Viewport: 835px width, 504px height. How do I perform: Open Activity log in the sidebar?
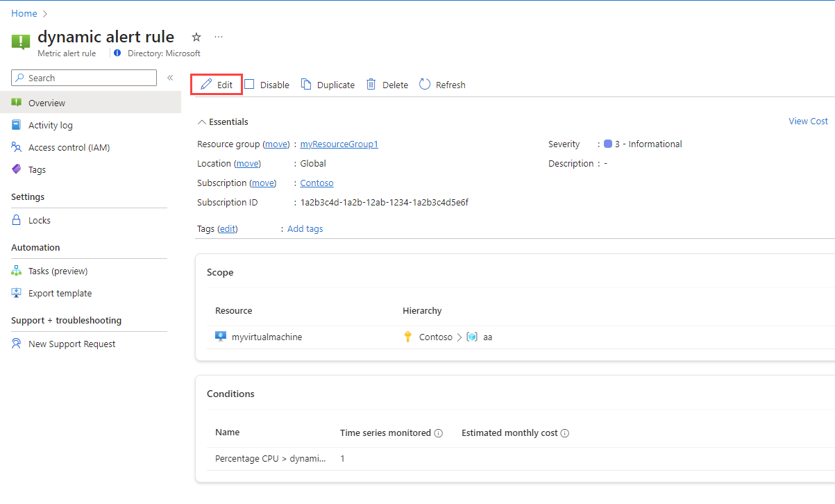pos(52,125)
